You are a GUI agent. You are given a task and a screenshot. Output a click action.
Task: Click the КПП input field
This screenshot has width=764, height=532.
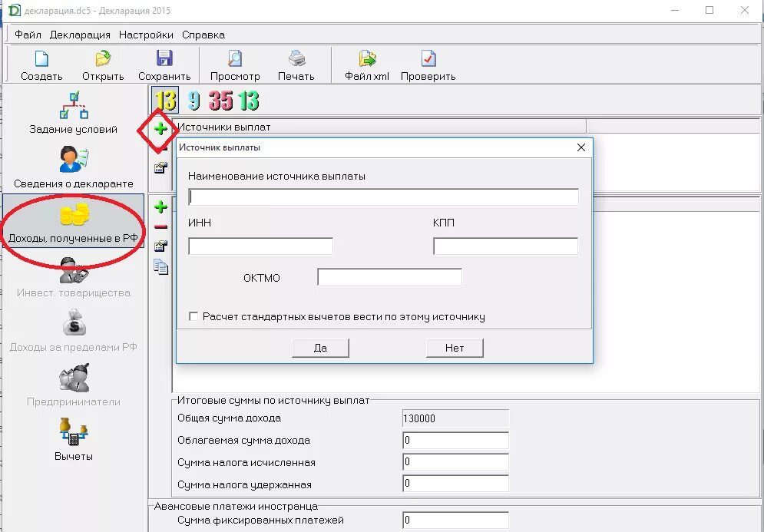505,246
